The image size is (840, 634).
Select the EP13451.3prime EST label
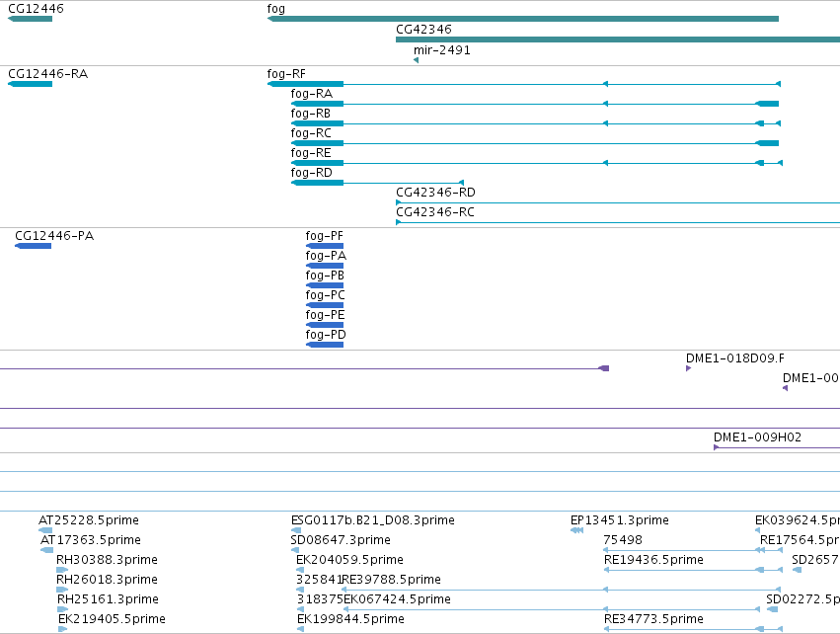[x=619, y=520]
